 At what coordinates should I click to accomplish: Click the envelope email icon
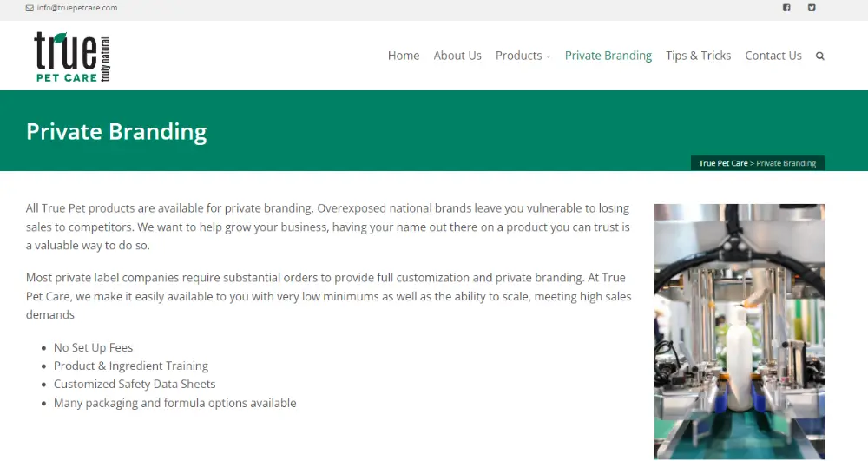point(30,8)
